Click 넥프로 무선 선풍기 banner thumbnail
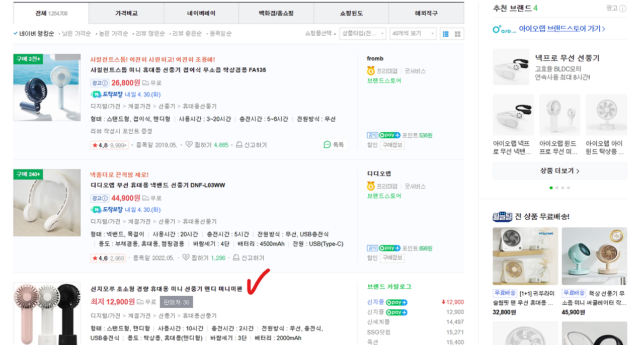 click(511, 67)
